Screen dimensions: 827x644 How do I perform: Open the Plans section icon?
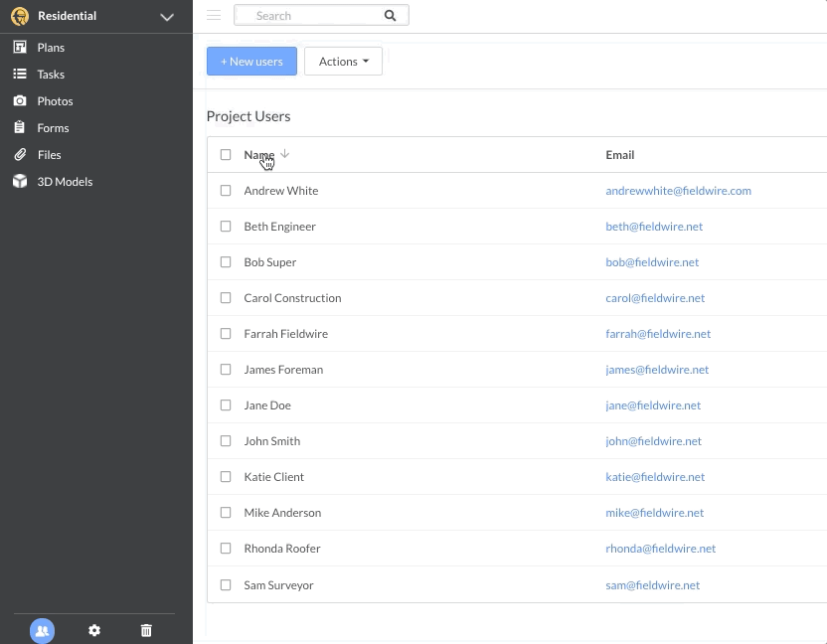coord(20,48)
